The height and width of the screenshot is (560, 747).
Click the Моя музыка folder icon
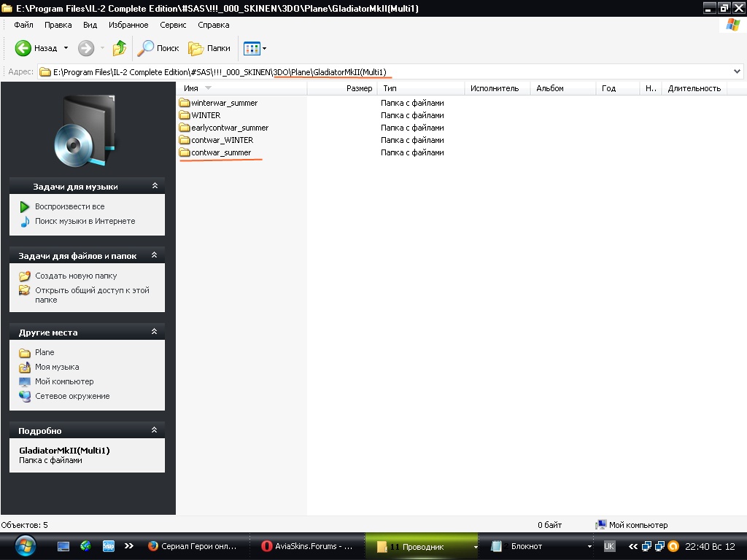click(25, 367)
